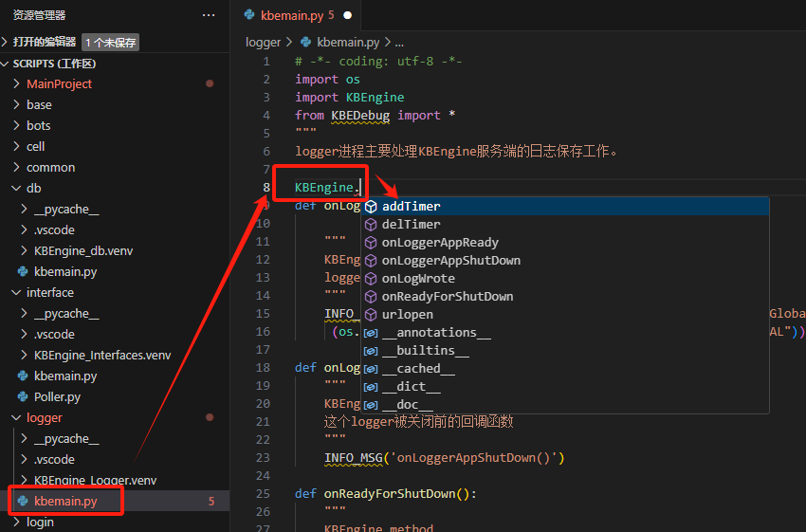Expand KBEngine_db.venv folder
Image resolution: width=806 pixels, height=532 pixels.
click(x=24, y=250)
